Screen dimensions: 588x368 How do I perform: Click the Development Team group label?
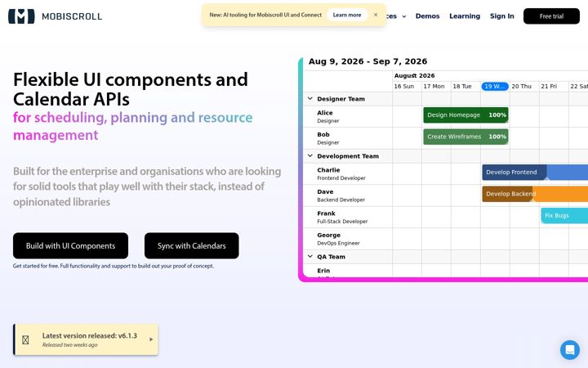coord(348,156)
